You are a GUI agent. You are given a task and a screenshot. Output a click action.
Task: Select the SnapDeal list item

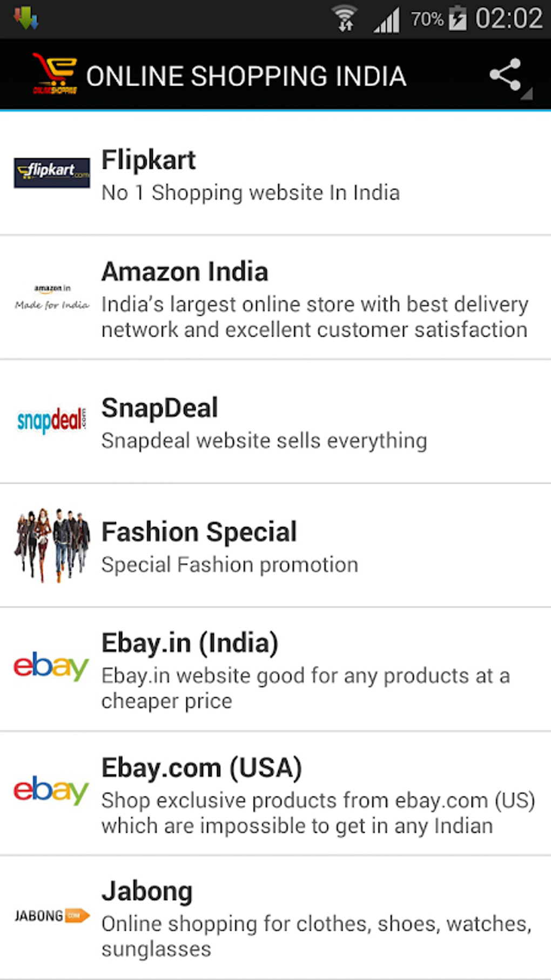(x=160, y=408)
